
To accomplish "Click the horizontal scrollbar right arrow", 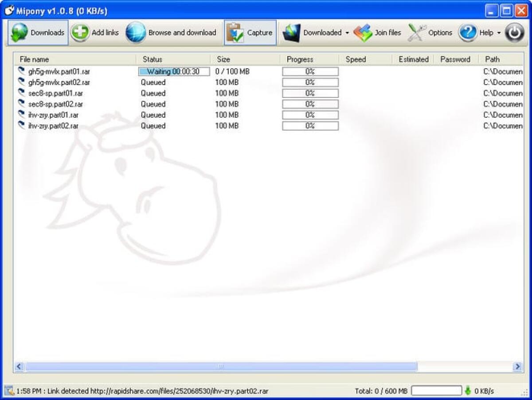I will pyautogui.click(x=517, y=366).
